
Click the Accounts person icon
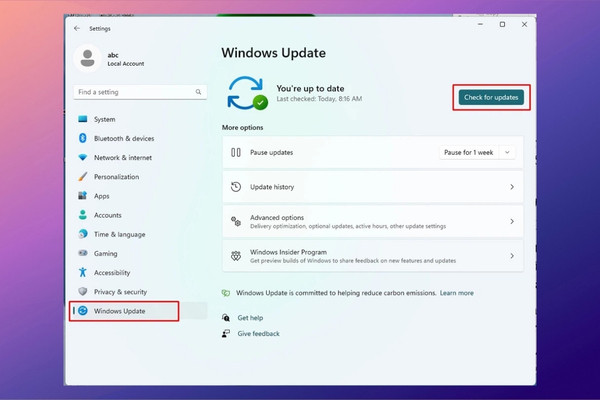pyautogui.click(x=83, y=215)
